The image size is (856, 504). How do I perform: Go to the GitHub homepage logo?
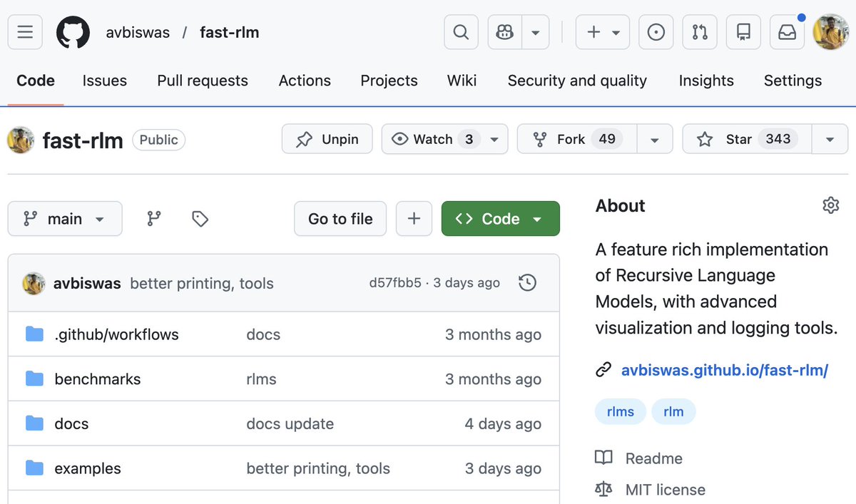pyautogui.click(x=73, y=32)
